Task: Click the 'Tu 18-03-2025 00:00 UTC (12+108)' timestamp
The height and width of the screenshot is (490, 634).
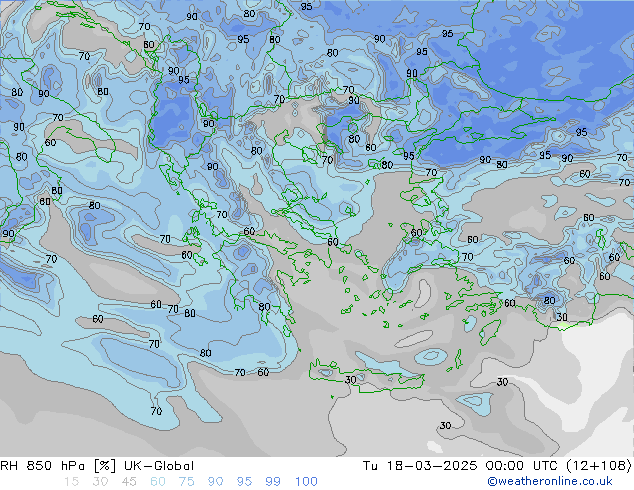Action: point(497,466)
